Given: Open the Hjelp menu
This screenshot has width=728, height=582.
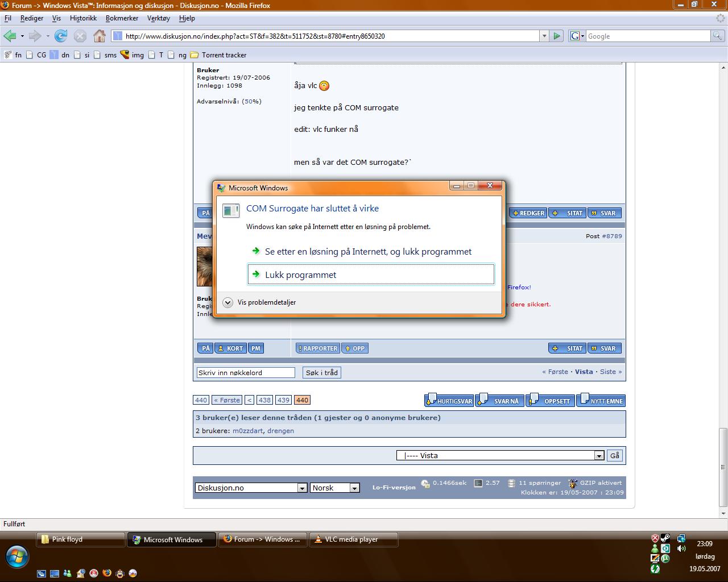Looking at the screenshot, I should click(187, 18).
